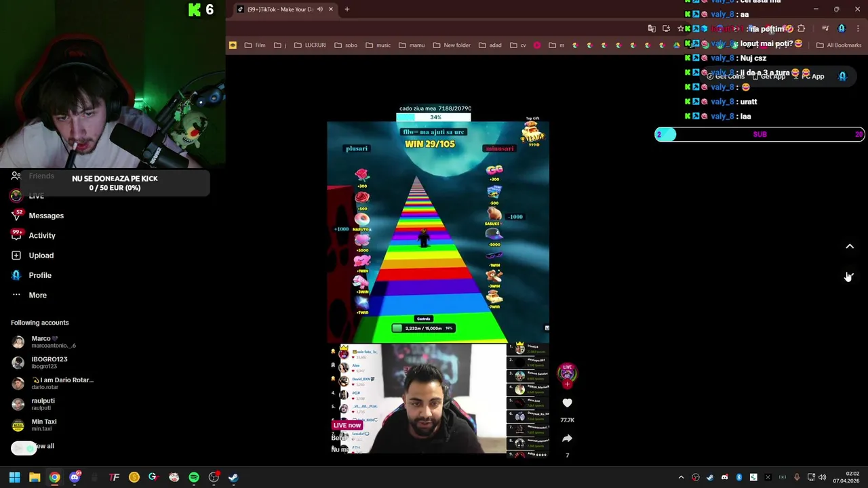Viewport: 868px width, 488px height.
Task: Share the live video with the arrow icon
Action: pos(567,439)
